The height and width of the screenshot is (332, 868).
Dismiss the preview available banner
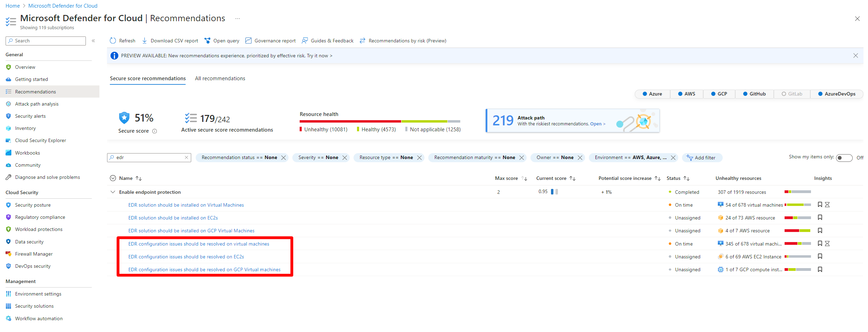tap(855, 56)
